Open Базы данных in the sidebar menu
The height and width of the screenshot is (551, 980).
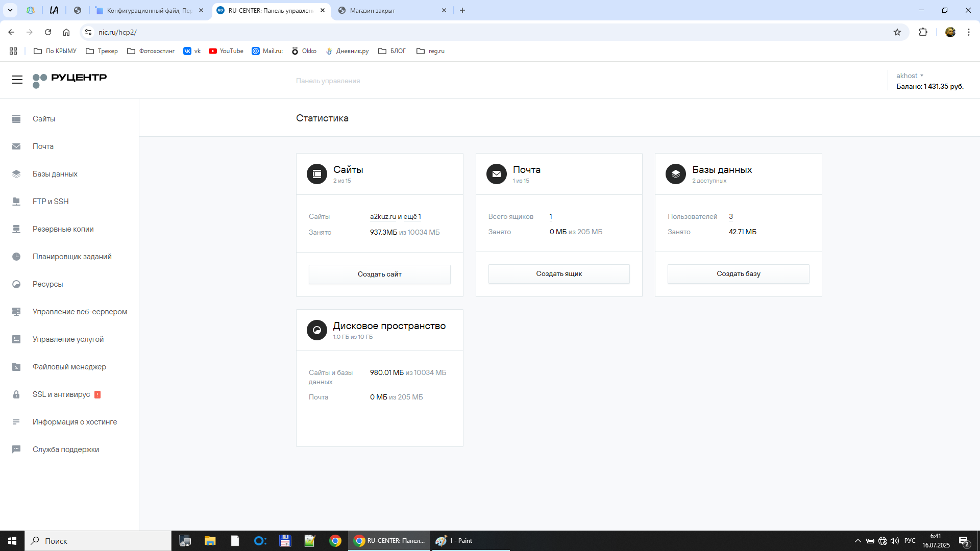coord(55,174)
